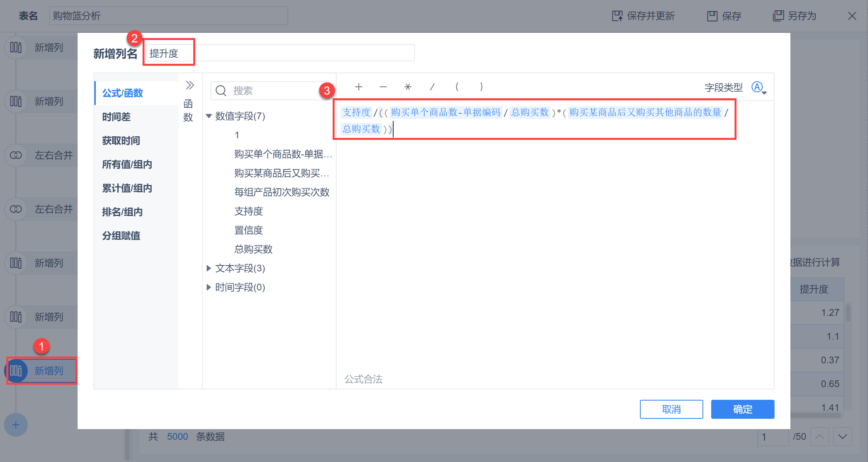Click the 保存并更新 button

pyautogui.click(x=643, y=16)
